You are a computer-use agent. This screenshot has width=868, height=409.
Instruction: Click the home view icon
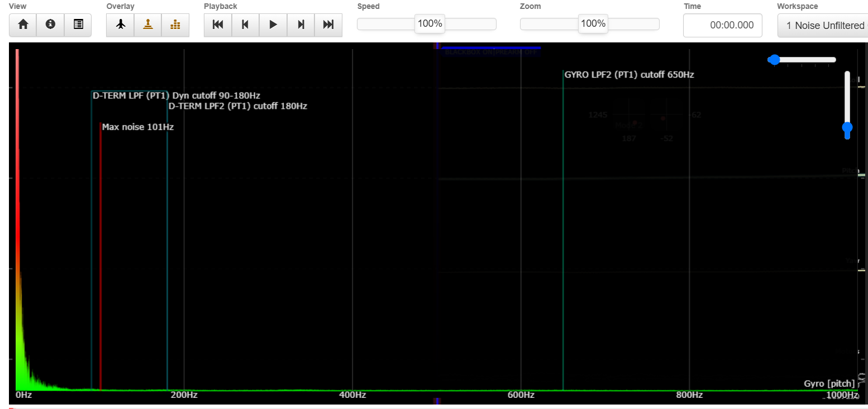(x=23, y=25)
